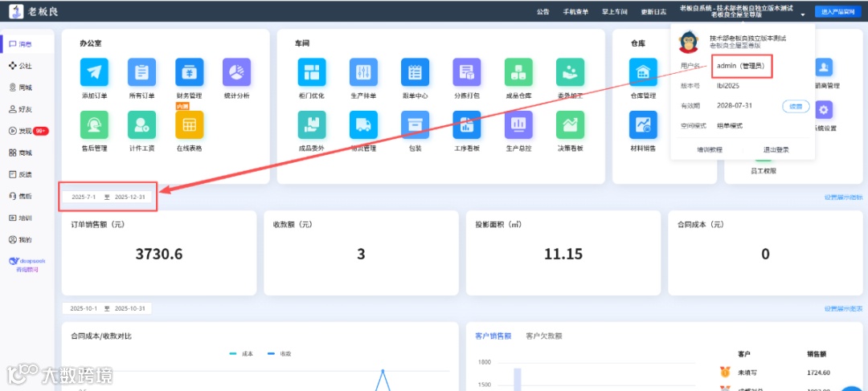Image resolution: width=868 pixels, height=391 pixels.
Task: Click 退出登录 to log out
Action: pyautogui.click(x=776, y=150)
